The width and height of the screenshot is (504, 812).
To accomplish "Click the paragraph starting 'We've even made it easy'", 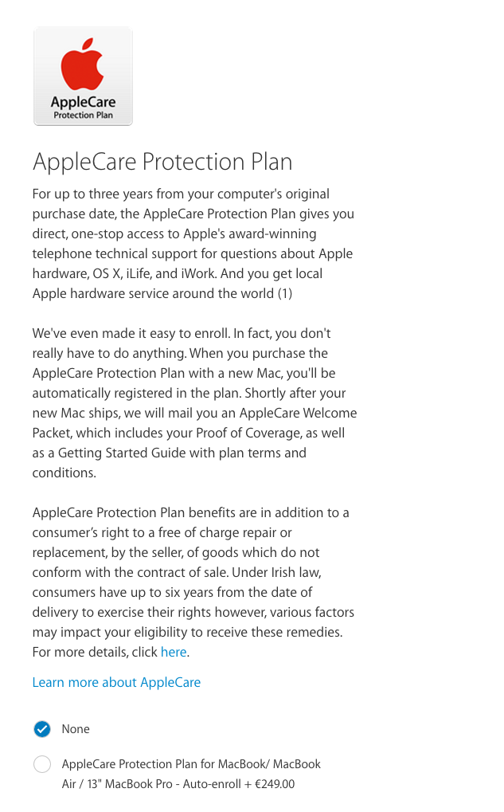I will tap(194, 403).
